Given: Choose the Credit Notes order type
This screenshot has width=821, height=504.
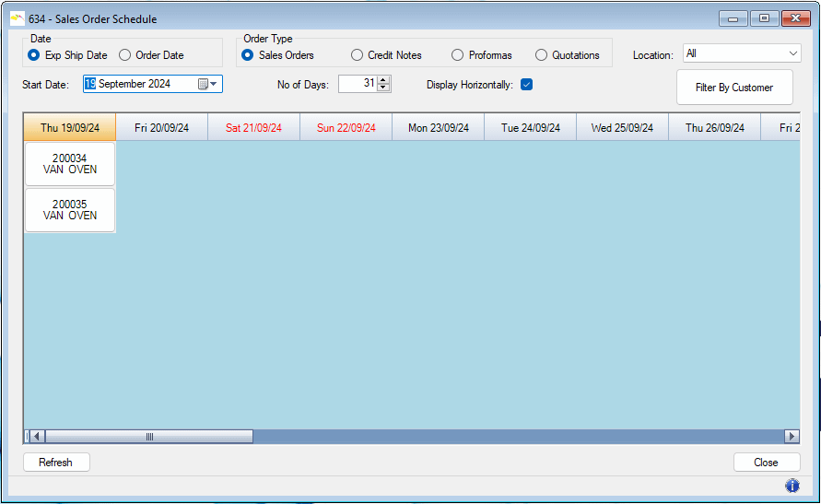Looking at the screenshot, I should click(358, 55).
